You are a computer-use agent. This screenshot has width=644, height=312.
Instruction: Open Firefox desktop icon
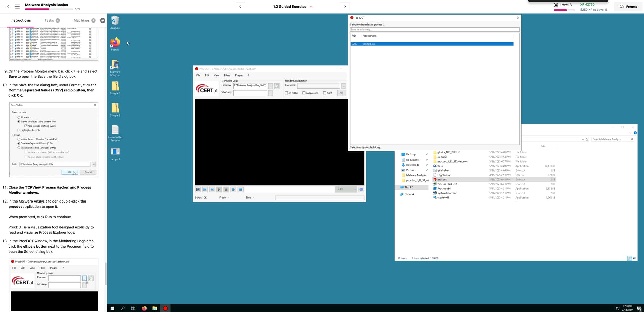pyautogui.click(x=115, y=44)
